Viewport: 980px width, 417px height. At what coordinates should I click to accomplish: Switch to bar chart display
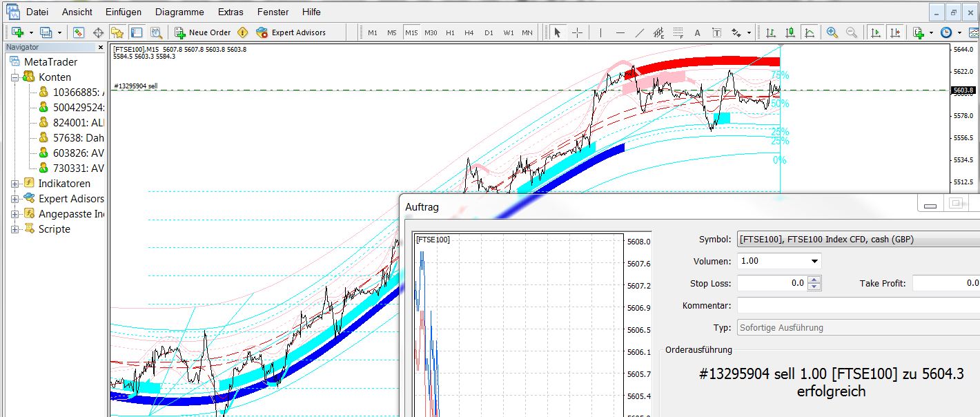tap(770, 32)
